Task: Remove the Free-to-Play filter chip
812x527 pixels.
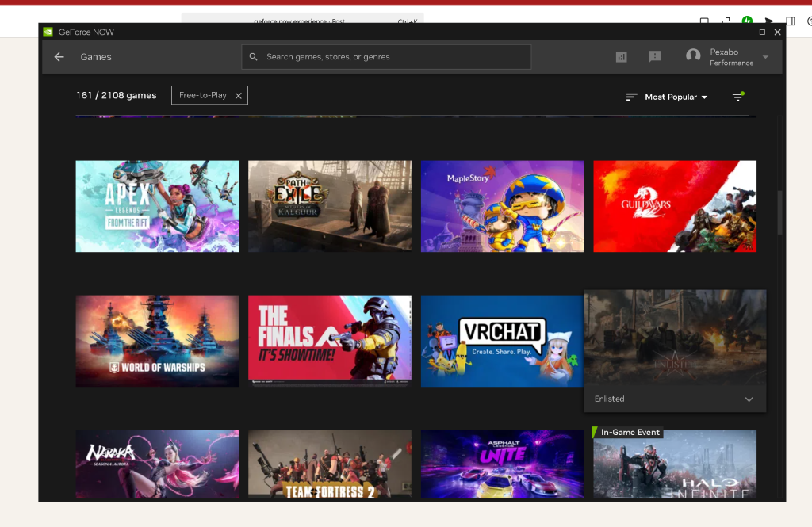Action: pyautogui.click(x=238, y=96)
